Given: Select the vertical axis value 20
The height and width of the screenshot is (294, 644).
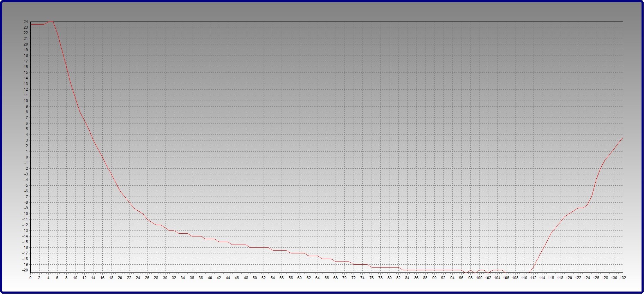Looking at the screenshot, I should (26, 44).
